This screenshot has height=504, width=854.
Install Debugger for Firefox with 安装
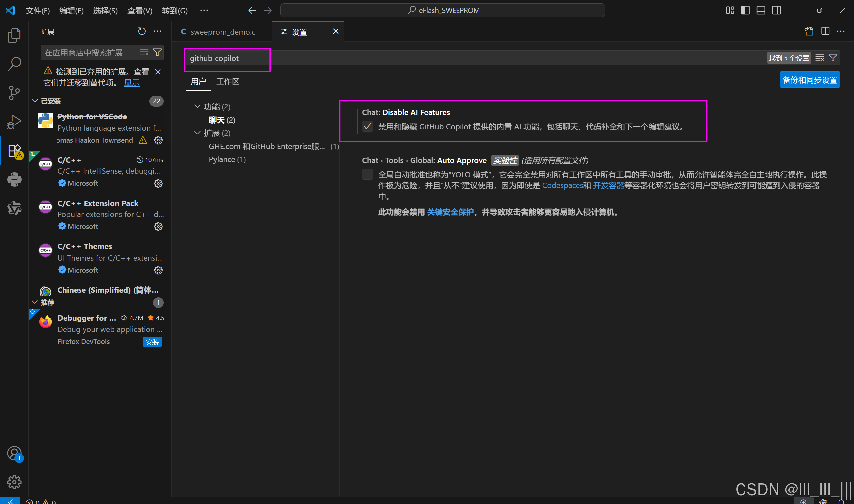tap(152, 342)
